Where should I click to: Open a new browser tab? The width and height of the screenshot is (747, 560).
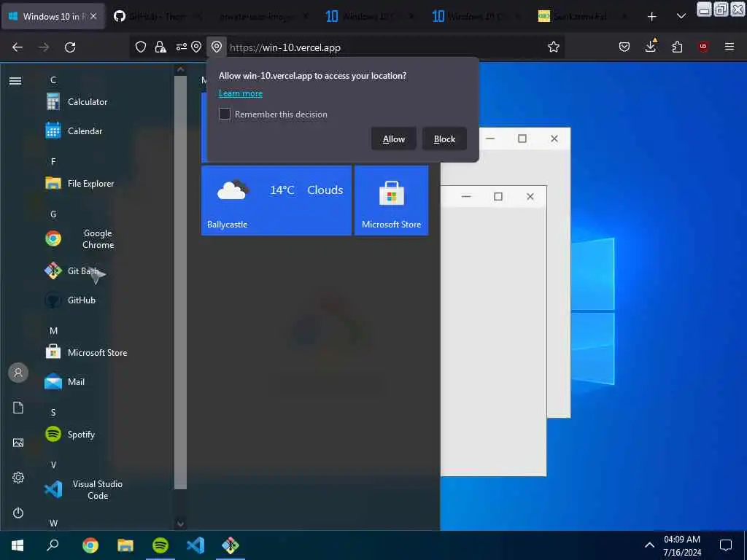pyautogui.click(x=651, y=17)
